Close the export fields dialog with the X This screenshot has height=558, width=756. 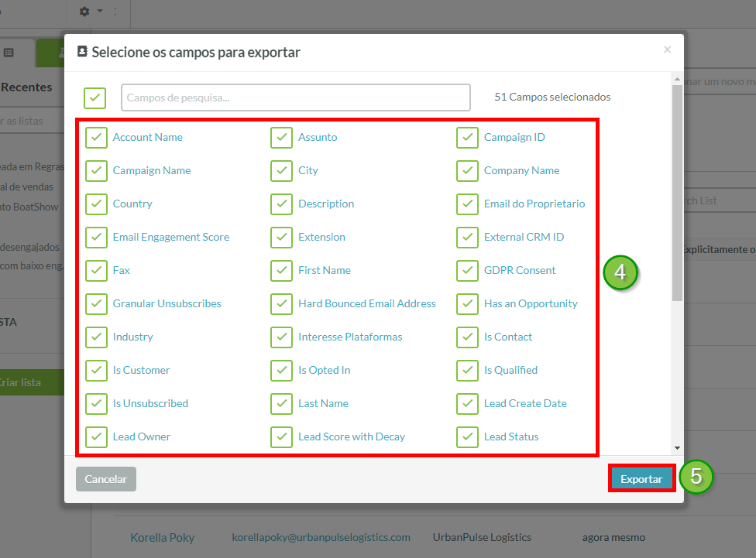tap(667, 50)
